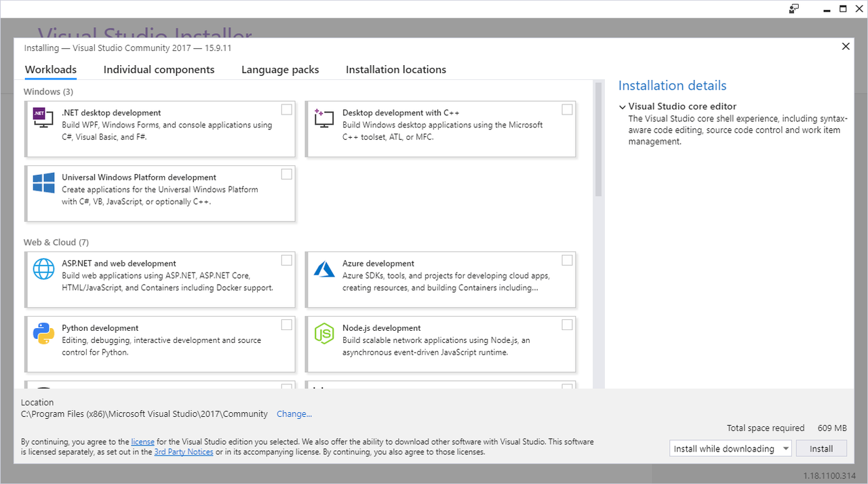Click the Windows (3) section heading
Image resolution: width=868 pixels, height=484 pixels.
(x=49, y=92)
